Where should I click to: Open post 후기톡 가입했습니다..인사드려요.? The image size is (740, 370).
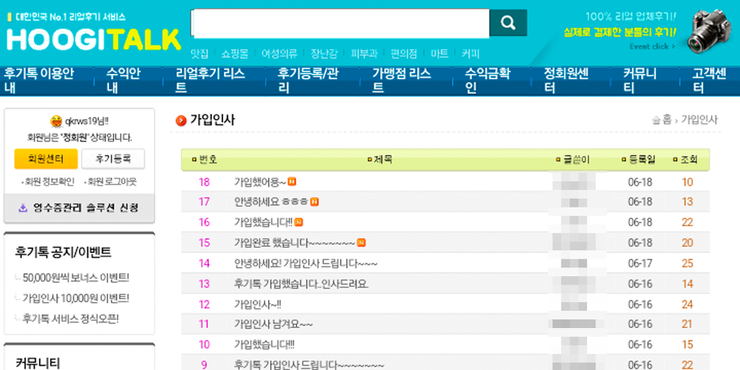pos(302,284)
